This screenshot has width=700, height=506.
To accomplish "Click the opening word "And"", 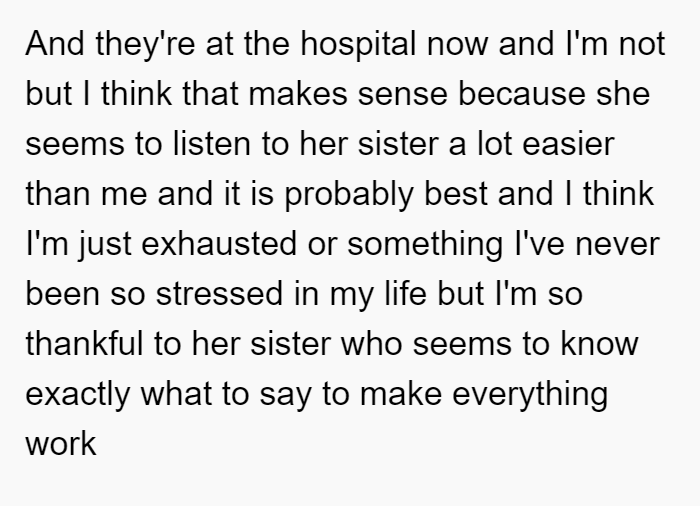I will click(55, 43).
